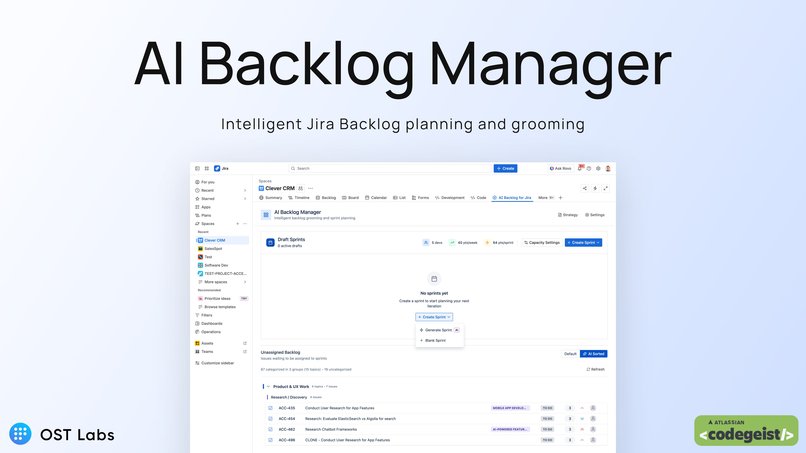The height and width of the screenshot is (453, 806).
Task: Click the outlined Create Sprint dropdown under No sprints yet
Action: click(x=434, y=317)
